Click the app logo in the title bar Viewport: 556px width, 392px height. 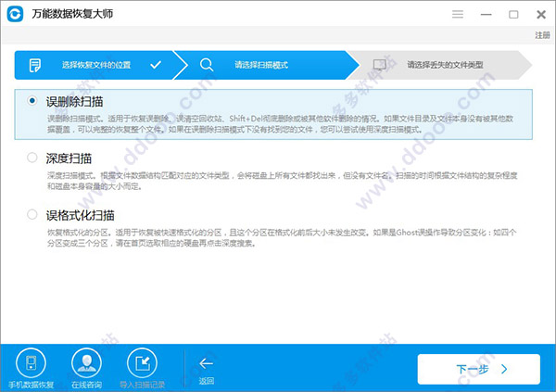pyautogui.click(x=15, y=14)
